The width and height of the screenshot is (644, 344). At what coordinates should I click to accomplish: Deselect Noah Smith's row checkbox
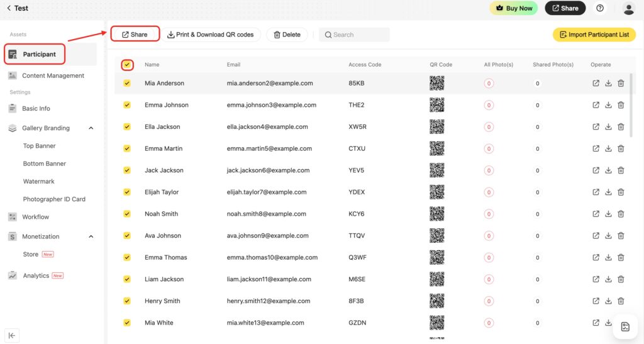[x=127, y=214]
